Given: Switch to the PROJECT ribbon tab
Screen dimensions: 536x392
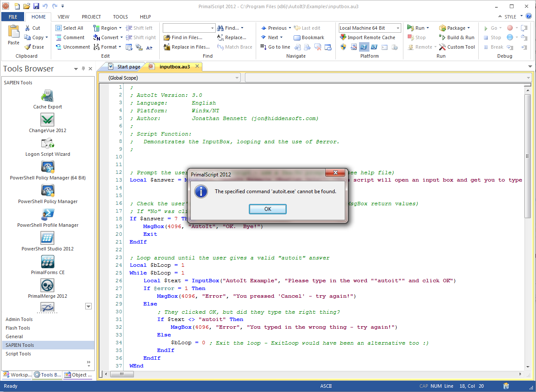Looking at the screenshot, I should pos(91,17).
